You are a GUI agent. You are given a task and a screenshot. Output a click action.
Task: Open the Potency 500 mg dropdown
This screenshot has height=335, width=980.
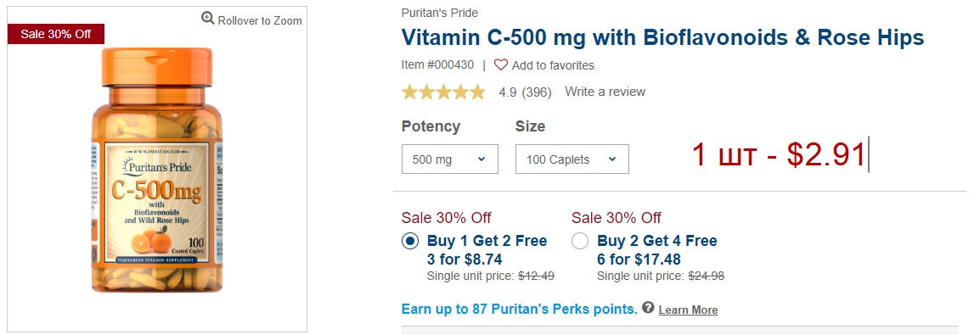(x=449, y=159)
